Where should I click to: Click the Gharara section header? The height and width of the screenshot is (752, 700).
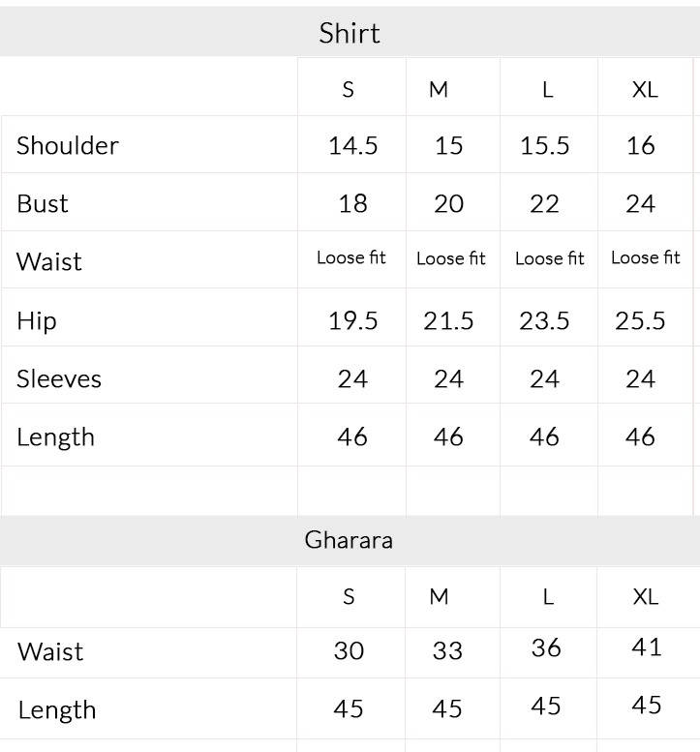pos(349,540)
